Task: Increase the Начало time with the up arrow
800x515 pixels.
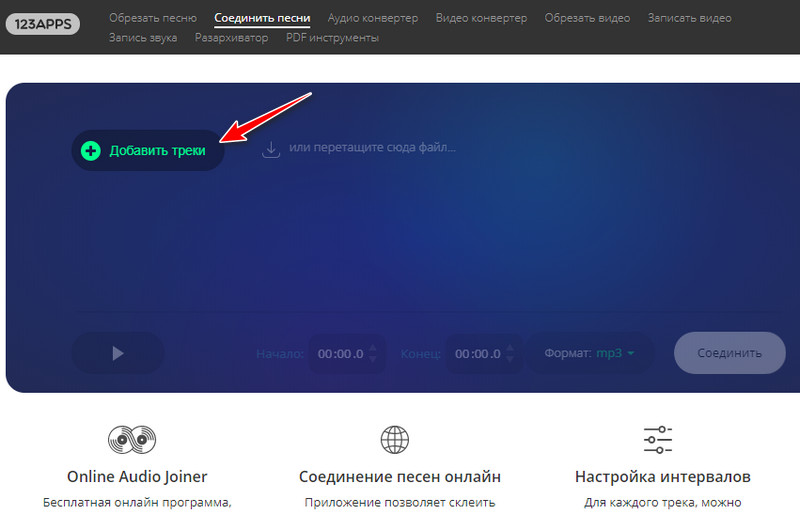Action: (x=373, y=348)
